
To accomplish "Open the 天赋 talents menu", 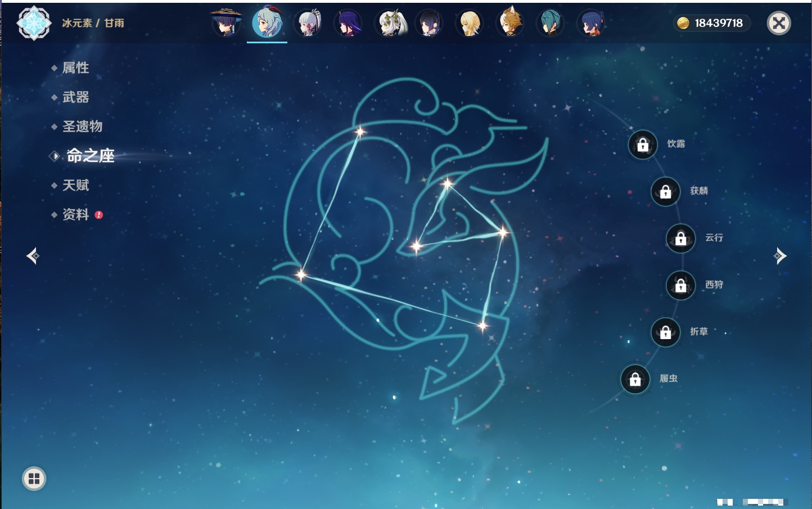I will coord(75,185).
